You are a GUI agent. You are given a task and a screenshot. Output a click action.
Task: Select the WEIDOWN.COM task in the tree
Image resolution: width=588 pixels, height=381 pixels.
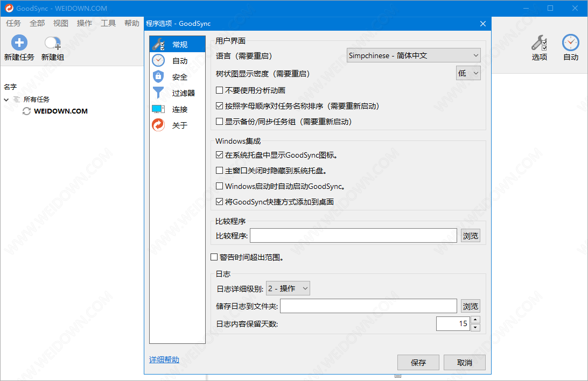pos(61,111)
